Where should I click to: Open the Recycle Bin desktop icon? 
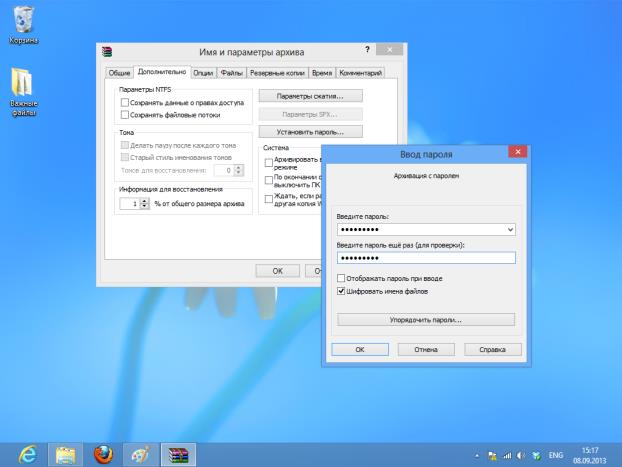tap(23, 25)
